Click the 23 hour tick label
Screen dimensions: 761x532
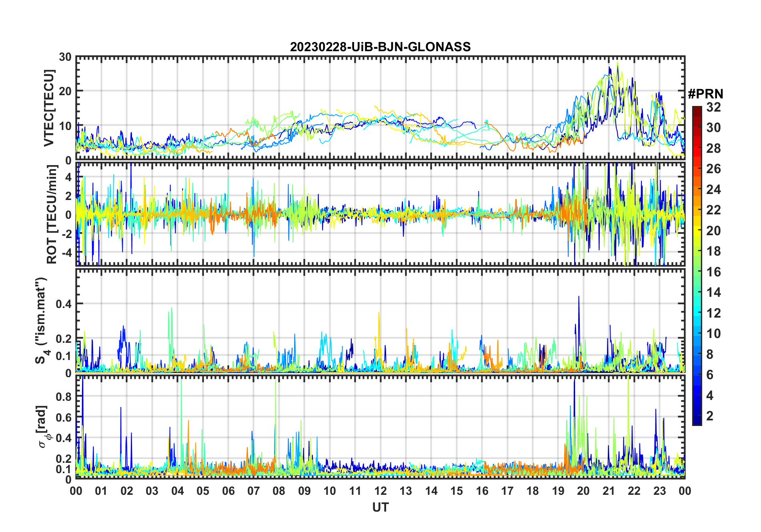point(659,491)
